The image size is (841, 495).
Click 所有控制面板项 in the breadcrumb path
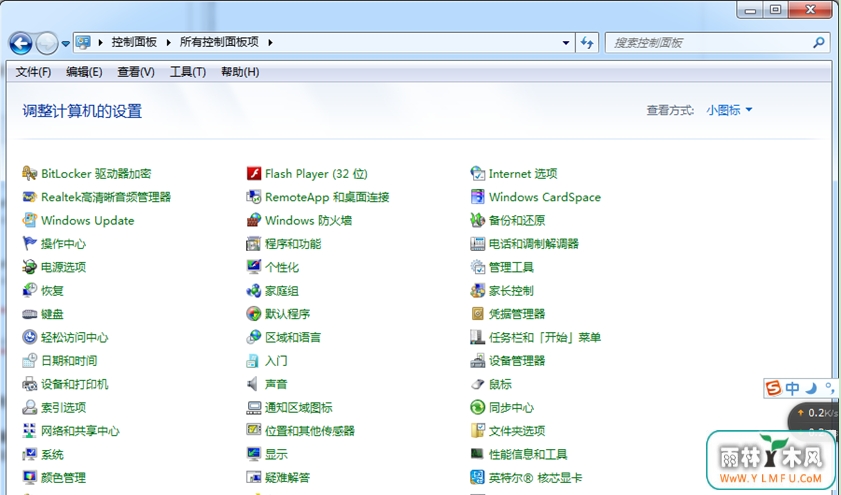219,42
